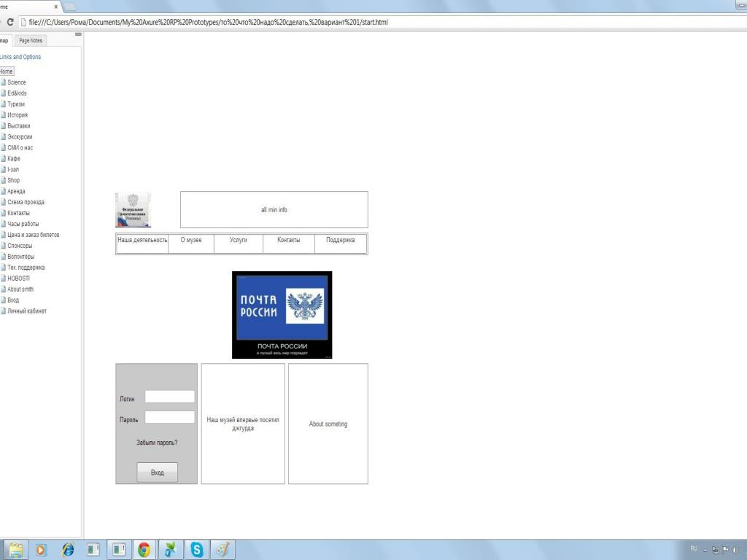Open the Контакты page in sitemap

18,213
